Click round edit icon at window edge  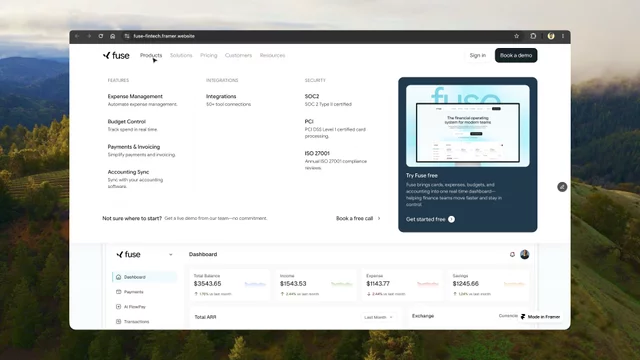click(x=562, y=187)
